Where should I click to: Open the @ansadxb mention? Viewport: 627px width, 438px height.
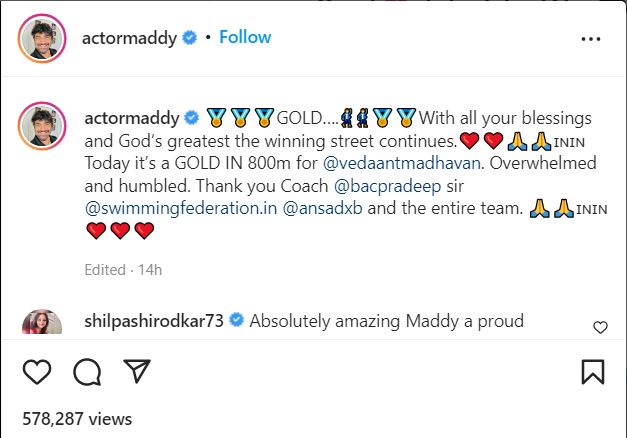(323, 209)
